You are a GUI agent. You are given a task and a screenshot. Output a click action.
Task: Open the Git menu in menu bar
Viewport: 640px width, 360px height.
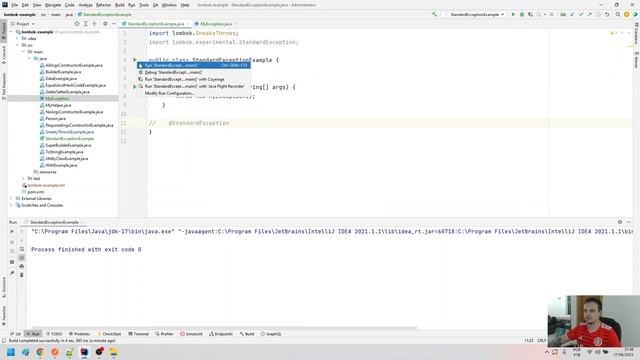[155, 5]
